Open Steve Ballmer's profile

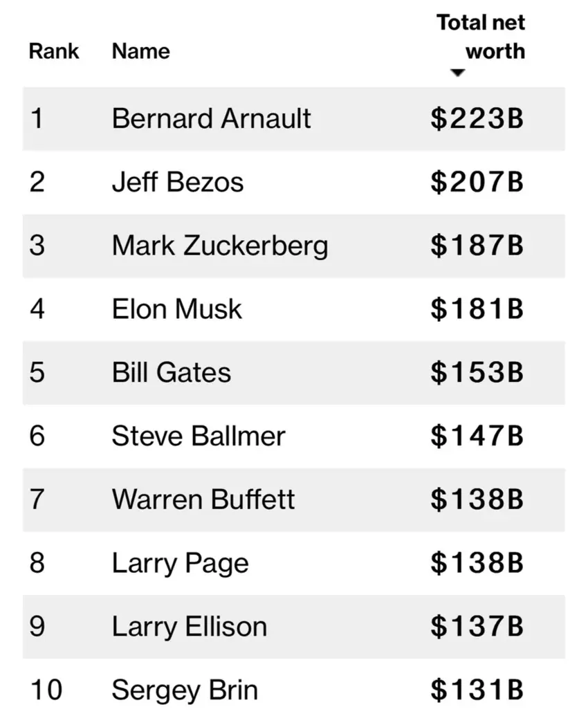pyautogui.click(x=199, y=437)
